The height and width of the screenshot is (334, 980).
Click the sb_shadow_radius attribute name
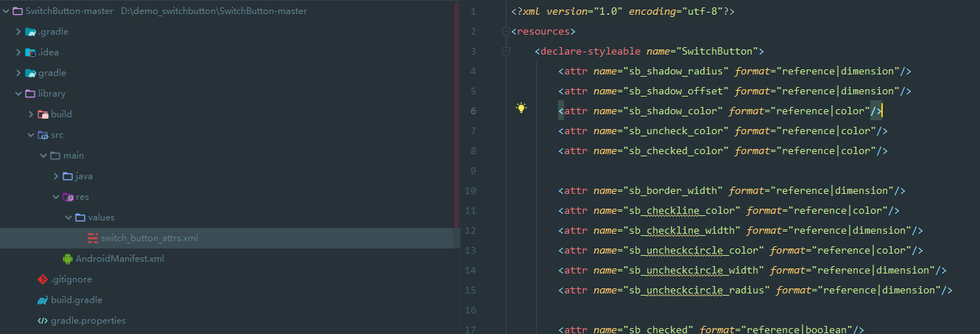676,72
